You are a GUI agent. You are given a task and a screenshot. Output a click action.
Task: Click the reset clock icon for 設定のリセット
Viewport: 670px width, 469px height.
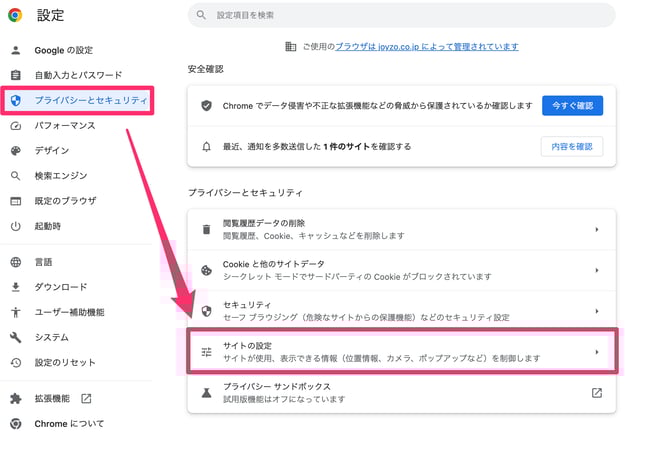point(15,363)
